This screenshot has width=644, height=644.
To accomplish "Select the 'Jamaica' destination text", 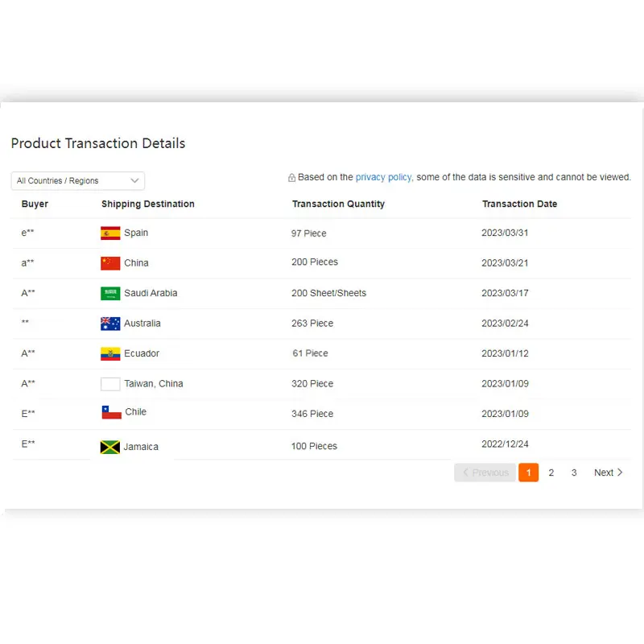I will tap(141, 447).
